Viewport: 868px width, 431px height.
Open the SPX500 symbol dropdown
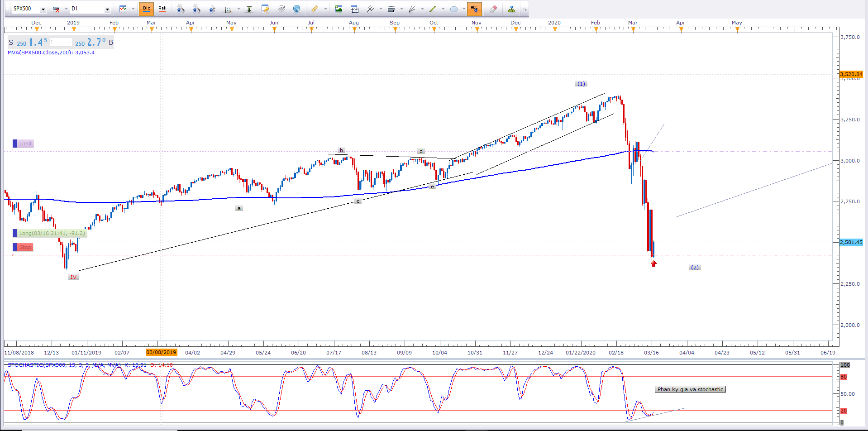43,9
